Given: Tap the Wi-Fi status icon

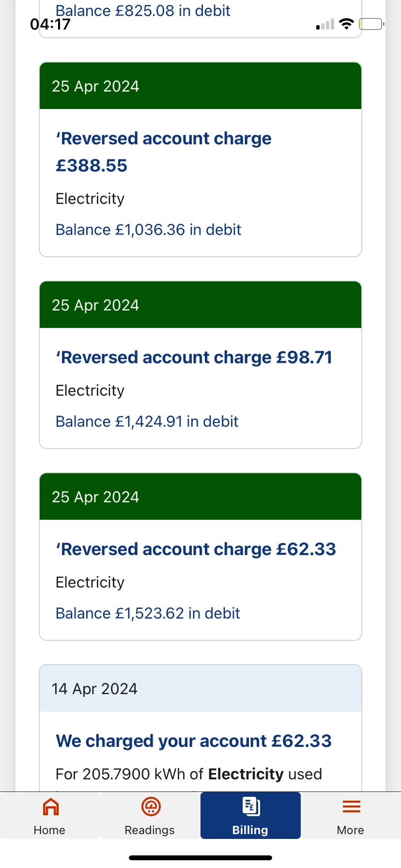Looking at the screenshot, I should pos(346,24).
